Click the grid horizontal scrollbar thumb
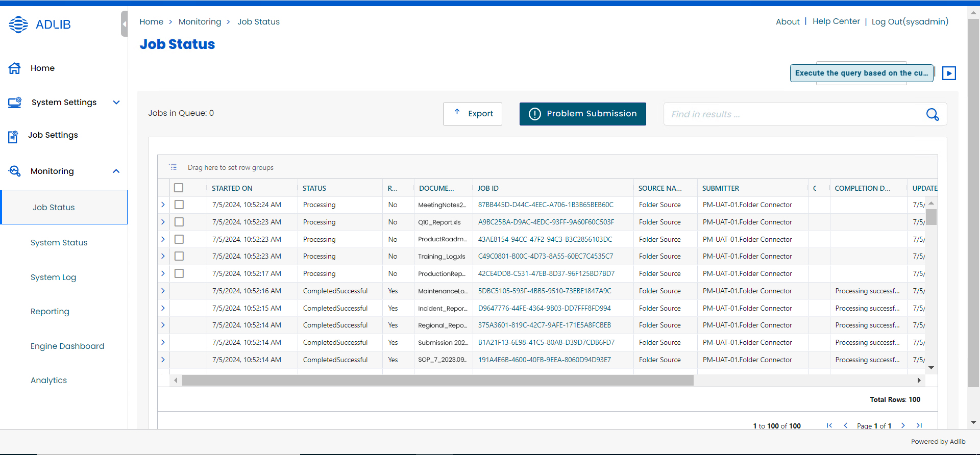The image size is (980, 455). (438, 381)
